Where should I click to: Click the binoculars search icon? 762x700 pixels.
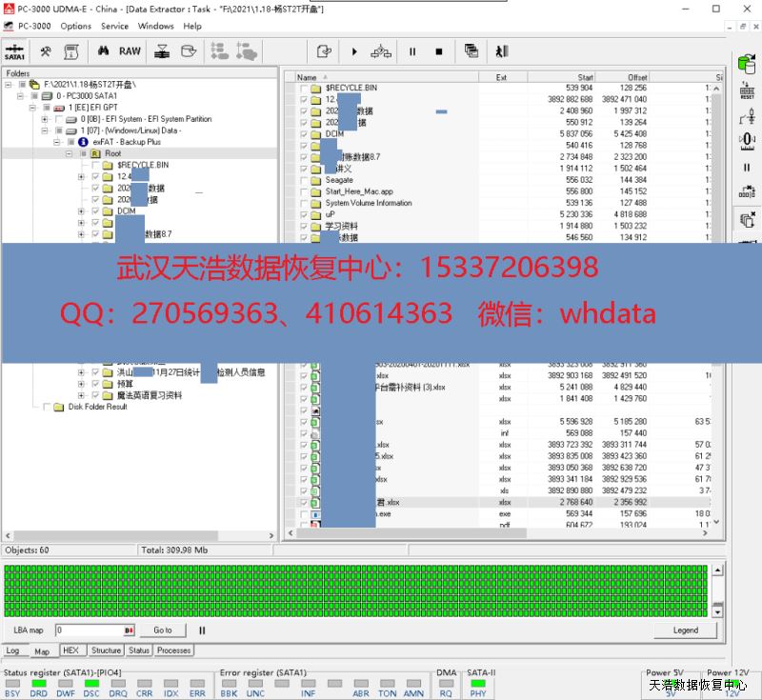tap(104, 51)
